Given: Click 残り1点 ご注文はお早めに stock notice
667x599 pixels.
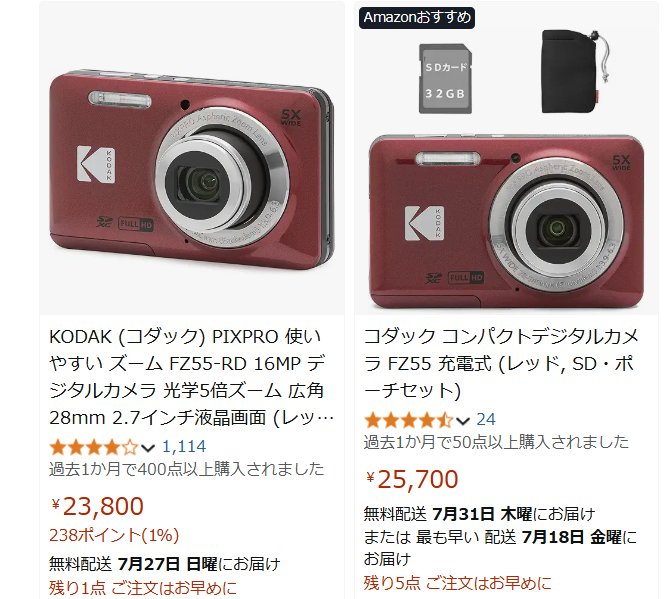Looking at the screenshot, I should click(x=143, y=588).
